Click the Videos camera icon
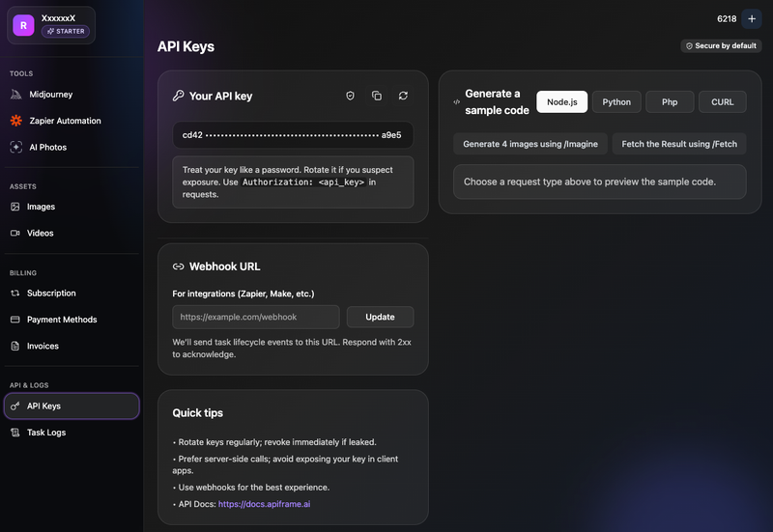 [x=15, y=233]
